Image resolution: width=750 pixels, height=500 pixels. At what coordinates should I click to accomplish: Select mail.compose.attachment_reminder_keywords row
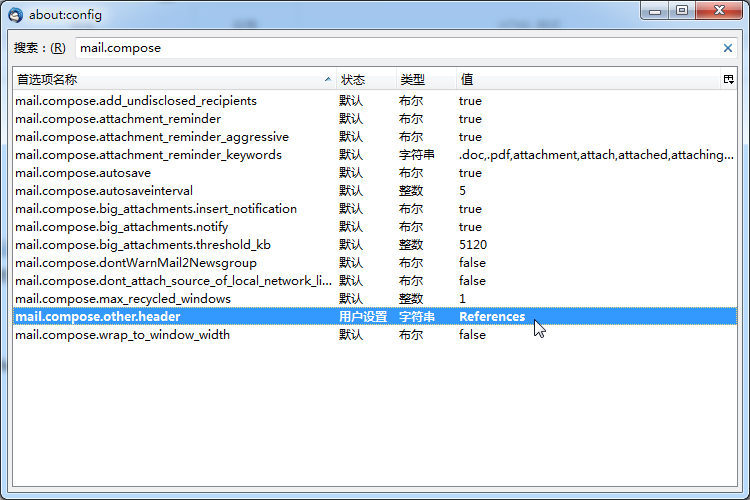(375, 155)
